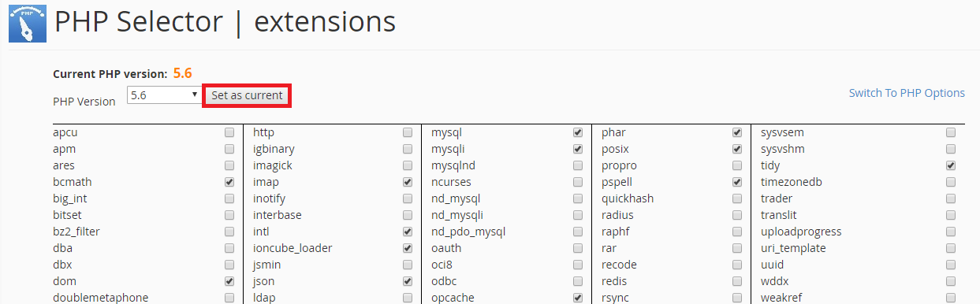Viewport: 980px width, 304px height.
Task: Uncheck the tidy extension
Action: tap(951, 165)
